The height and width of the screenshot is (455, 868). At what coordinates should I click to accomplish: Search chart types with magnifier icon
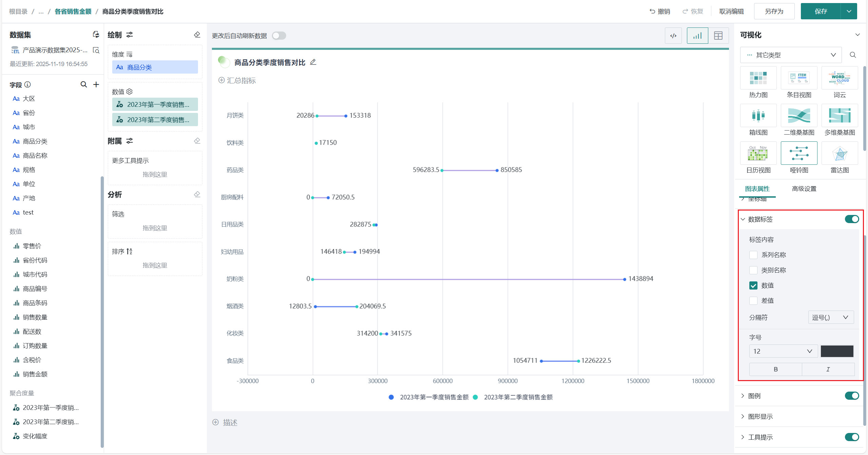point(853,55)
